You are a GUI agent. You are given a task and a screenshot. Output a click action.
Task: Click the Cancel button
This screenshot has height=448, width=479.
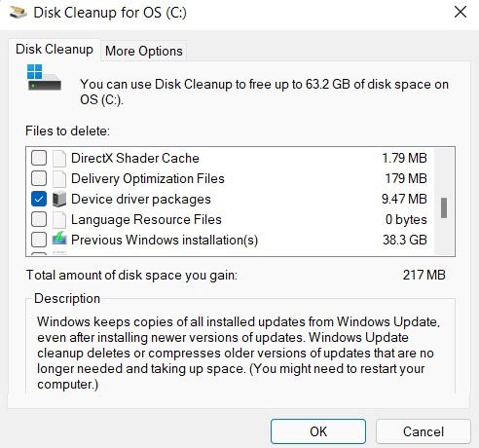click(424, 431)
